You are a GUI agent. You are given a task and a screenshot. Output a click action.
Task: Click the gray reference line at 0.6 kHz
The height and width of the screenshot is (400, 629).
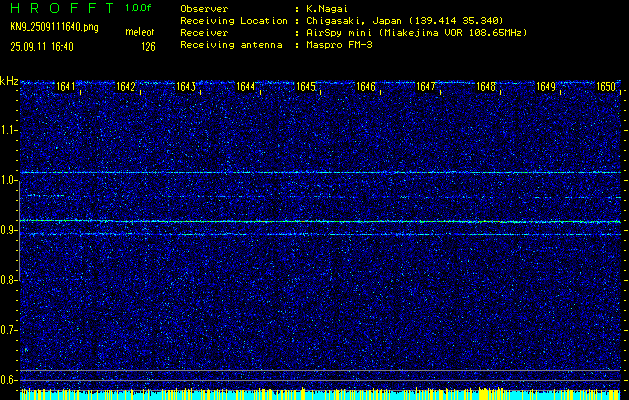pyautogui.click(x=320, y=380)
